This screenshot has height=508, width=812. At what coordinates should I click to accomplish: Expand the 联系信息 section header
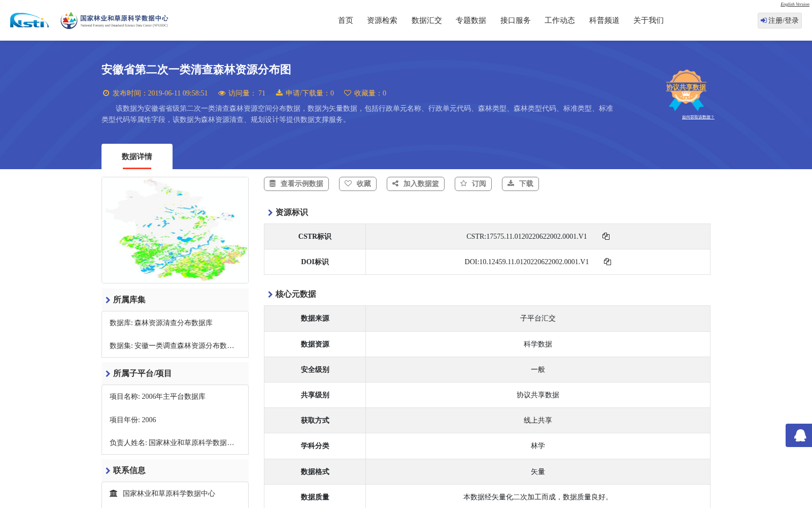click(175, 470)
